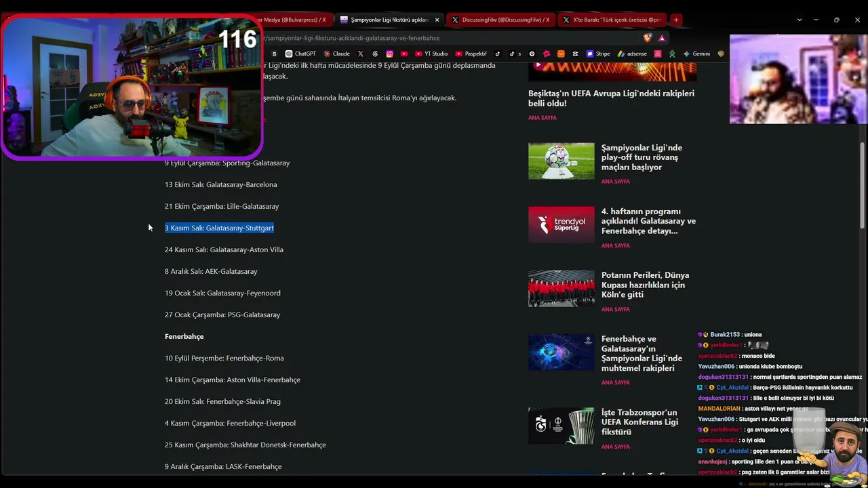Click the Trendyol Süper Lig thumbnail
Viewport: 868px width, 488px height.
pyautogui.click(x=561, y=224)
